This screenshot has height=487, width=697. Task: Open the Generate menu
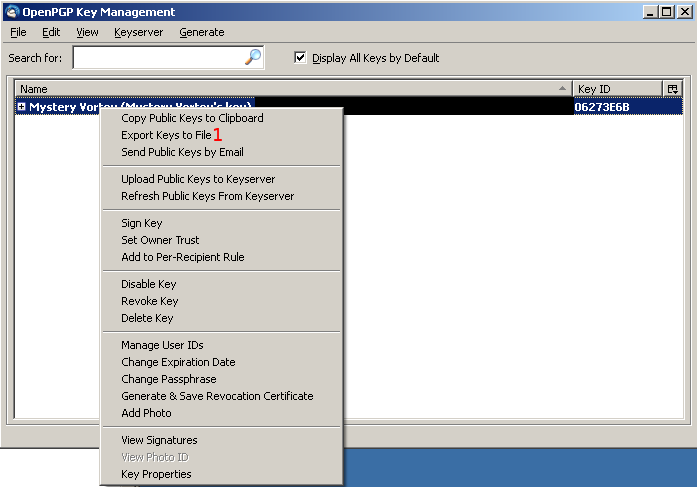[202, 32]
